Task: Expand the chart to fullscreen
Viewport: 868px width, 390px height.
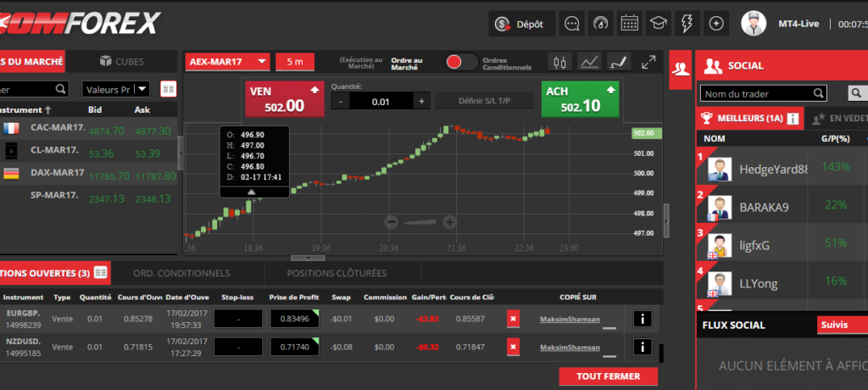Action: point(648,62)
